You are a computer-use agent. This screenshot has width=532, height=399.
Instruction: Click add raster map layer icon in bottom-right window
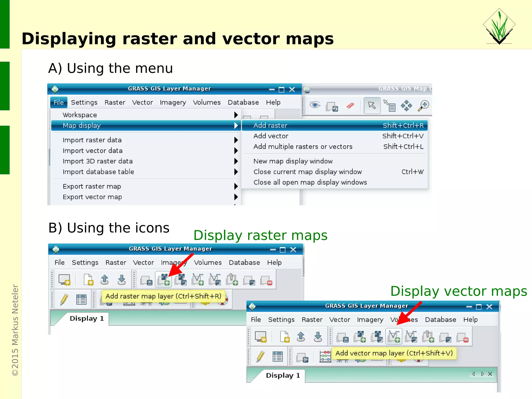[x=360, y=337]
